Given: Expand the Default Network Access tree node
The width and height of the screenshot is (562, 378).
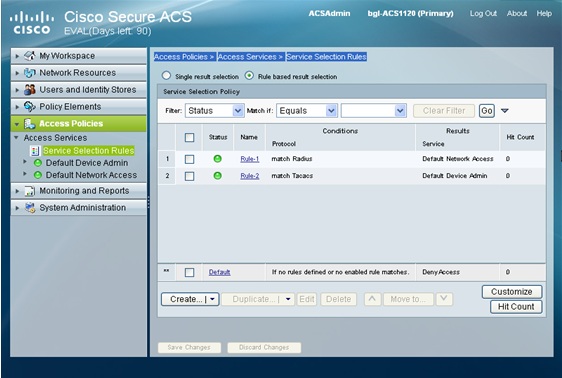Looking at the screenshot, I should (25, 174).
